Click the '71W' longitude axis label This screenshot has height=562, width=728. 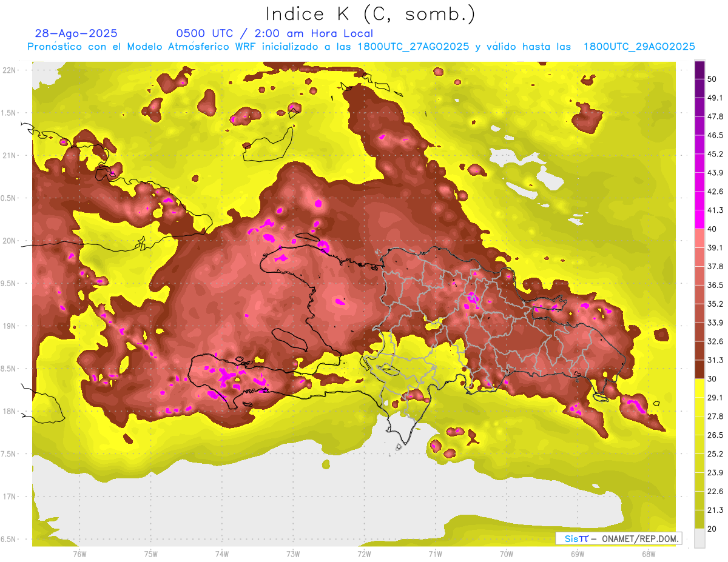(435, 554)
